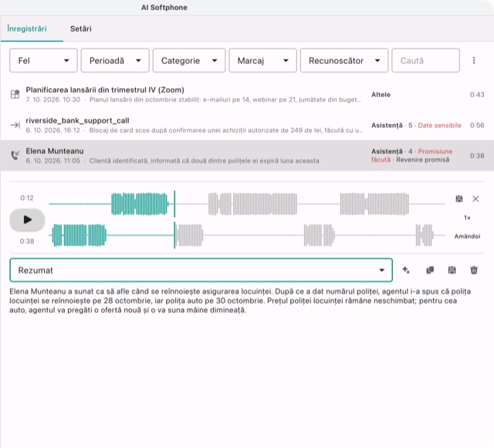The image size is (494, 448).
Task: Focus the Caută search field
Action: point(425,60)
